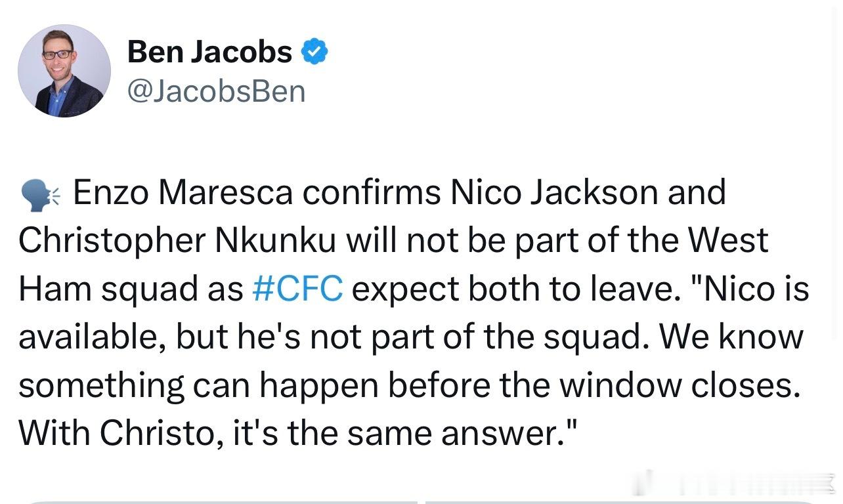Click the Ben Jacobs display name
The width and height of the screenshot is (843, 504).
[209, 52]
